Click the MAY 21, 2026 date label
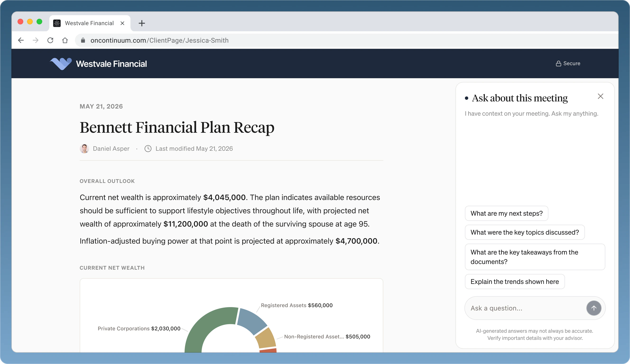This screenshot has width=630, height=364. tap(101, 106)
